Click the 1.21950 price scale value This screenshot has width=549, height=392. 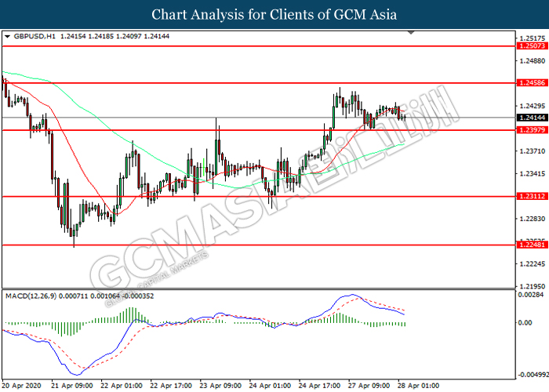click(x=533, y=286)
